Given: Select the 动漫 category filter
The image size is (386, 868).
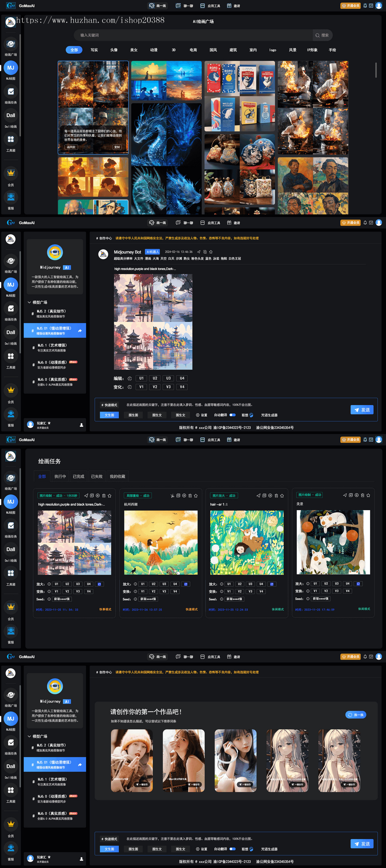Looking at the screenshot, I should pyautogui.click(x=154, y=50).
